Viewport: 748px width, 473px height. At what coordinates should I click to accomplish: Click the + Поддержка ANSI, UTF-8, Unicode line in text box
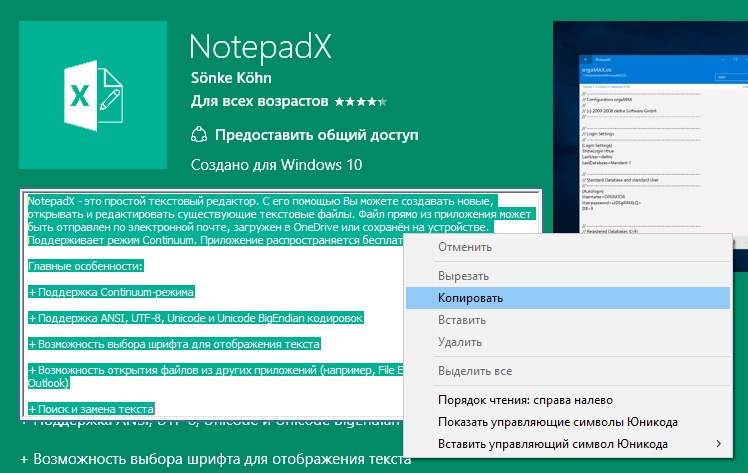coord(196,318)
